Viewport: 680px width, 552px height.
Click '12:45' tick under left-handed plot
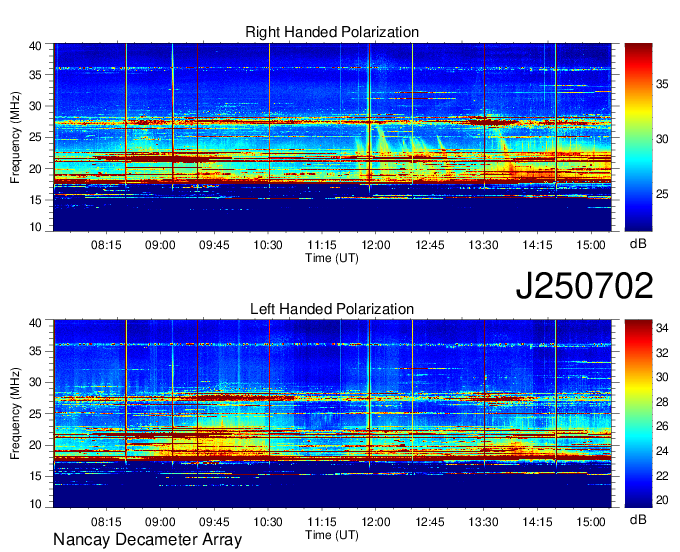tap(429, 522)
